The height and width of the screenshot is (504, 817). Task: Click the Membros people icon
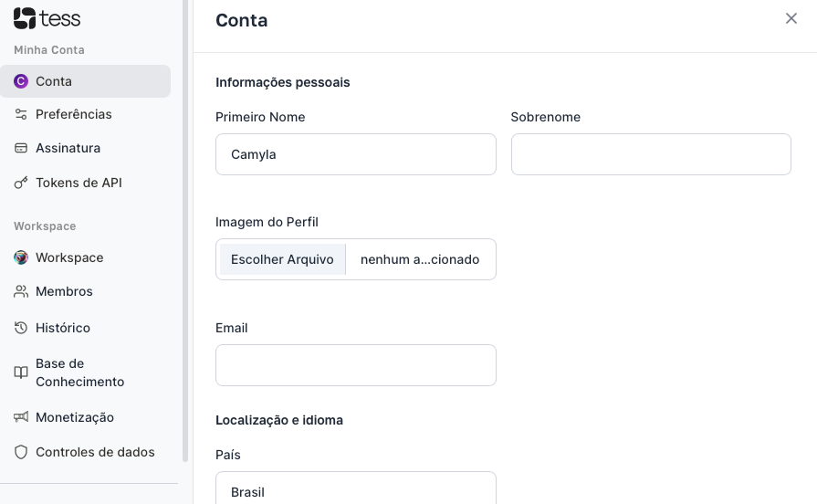(21, 291)
